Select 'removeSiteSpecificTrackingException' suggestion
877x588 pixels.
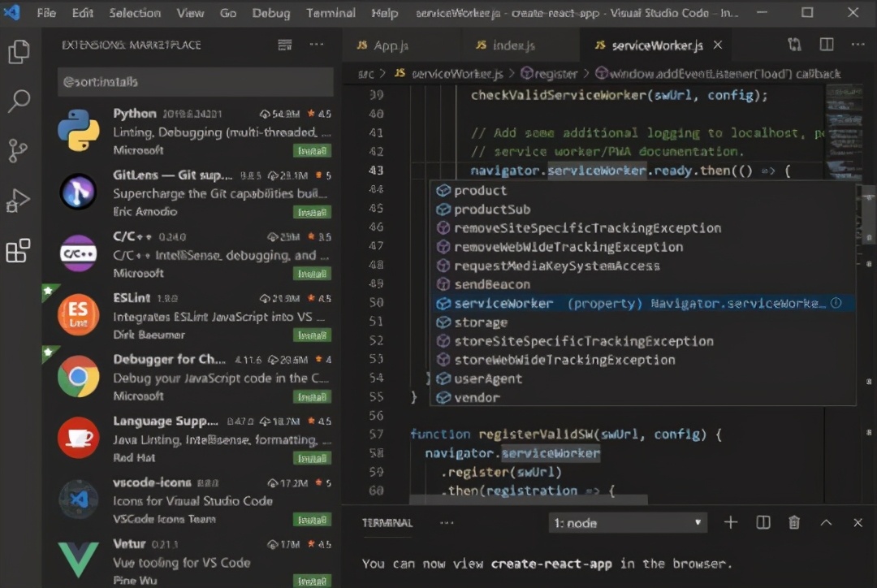coord(643,227)
